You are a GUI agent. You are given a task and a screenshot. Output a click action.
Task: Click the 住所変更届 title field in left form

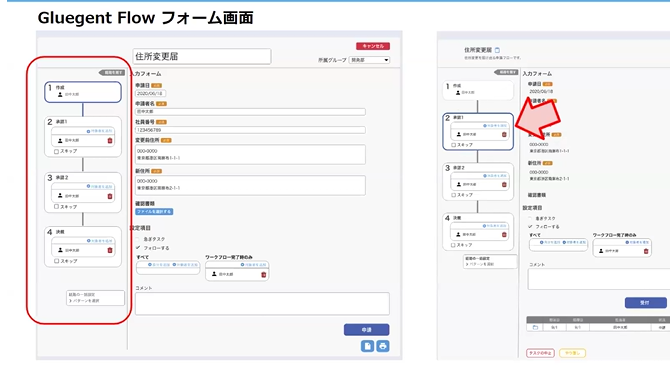[x=202, y=56]
